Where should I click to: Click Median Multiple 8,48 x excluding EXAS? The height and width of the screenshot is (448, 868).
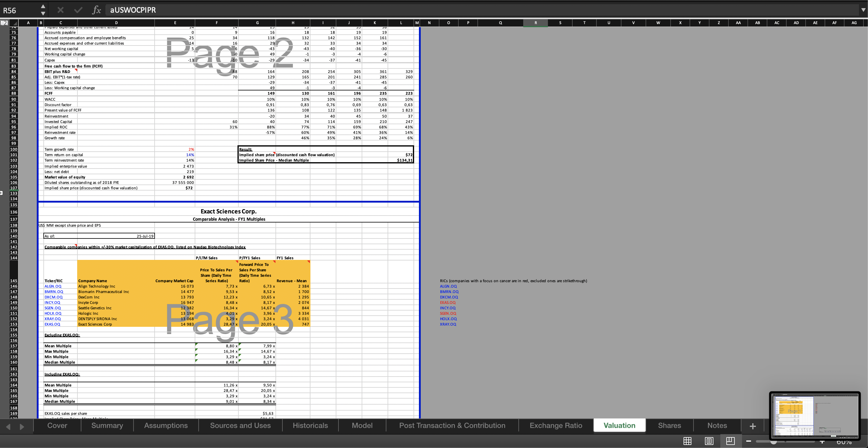pos(217,362)
